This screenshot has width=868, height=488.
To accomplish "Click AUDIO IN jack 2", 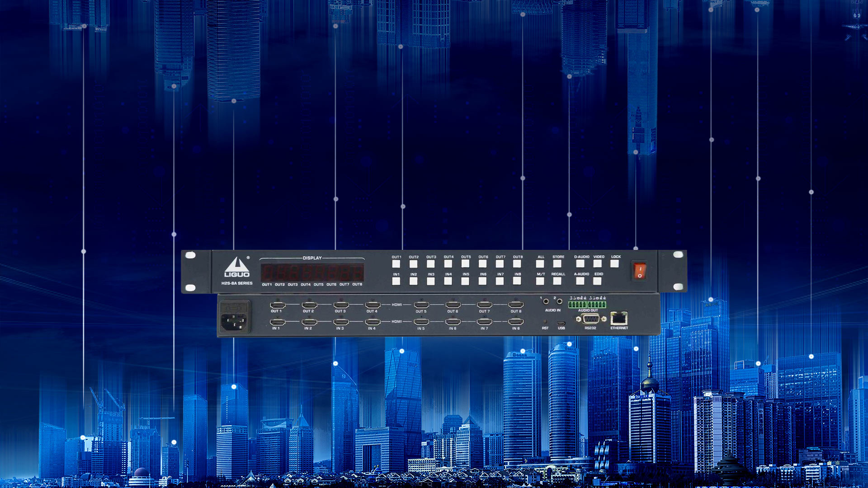I will [x=559, y=301].
